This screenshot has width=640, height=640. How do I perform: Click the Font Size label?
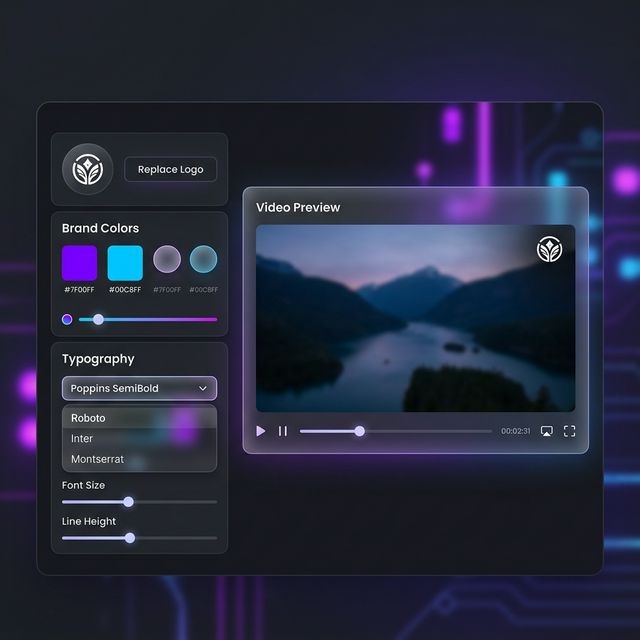tap(83, 485)
